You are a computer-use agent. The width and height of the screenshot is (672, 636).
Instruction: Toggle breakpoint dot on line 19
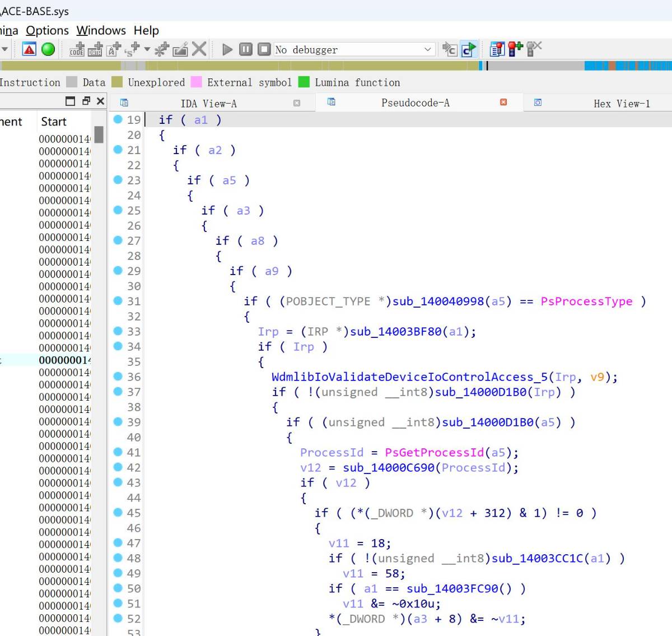[x=118, y=119]
